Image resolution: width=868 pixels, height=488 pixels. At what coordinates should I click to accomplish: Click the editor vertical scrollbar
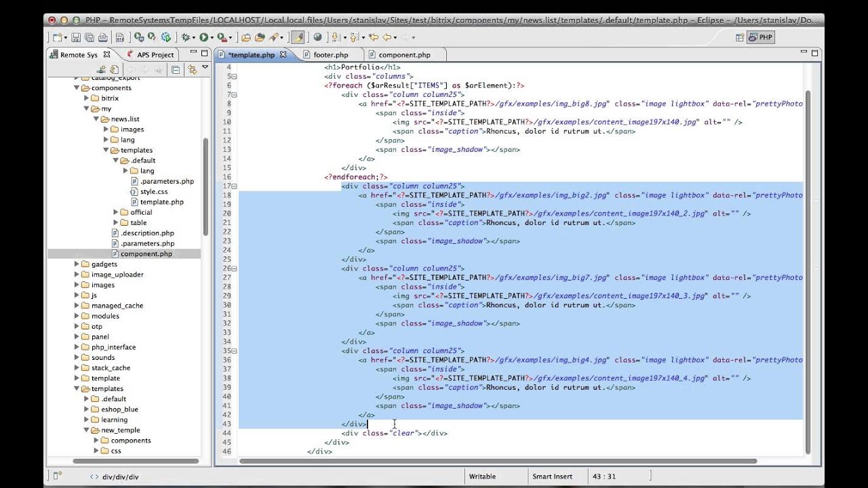pyautogui.click(x=807, y=271)
